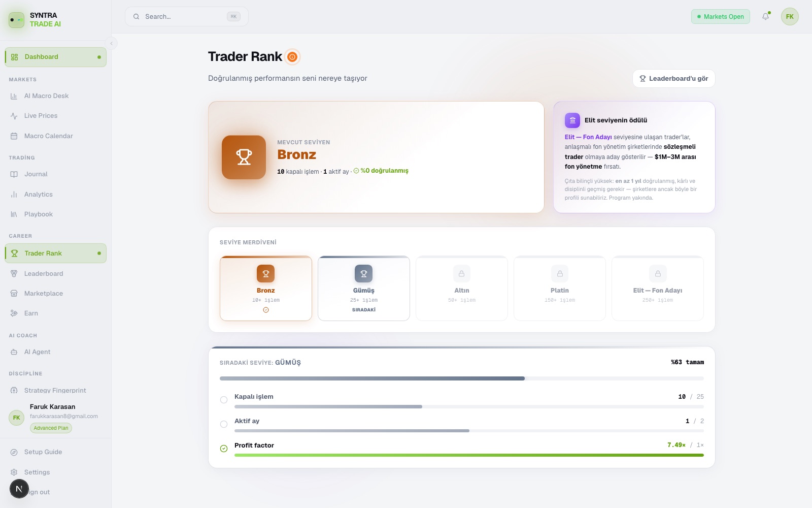Viewport: 812px width, 508px height.
Task: Open Analytics in the sidebar
Action: 56,195
